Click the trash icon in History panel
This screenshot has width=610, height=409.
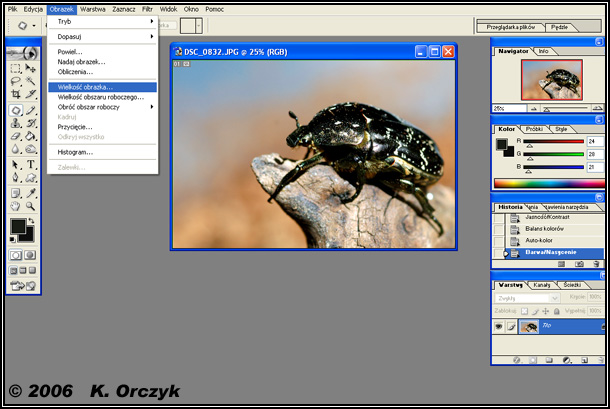[595, 264]
